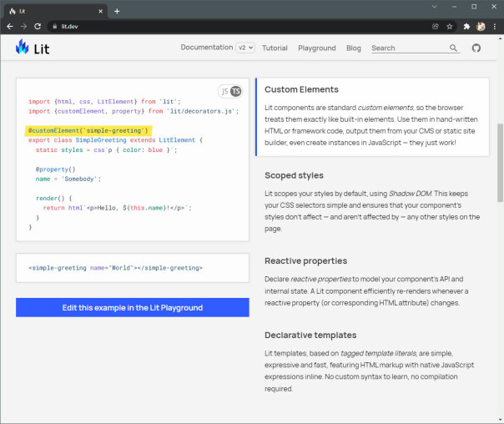Image resolution: width=504 pixels, height=424 pixels.
Task: Click Edit this example in the Lit Playground
Action: tap(133, 308)
